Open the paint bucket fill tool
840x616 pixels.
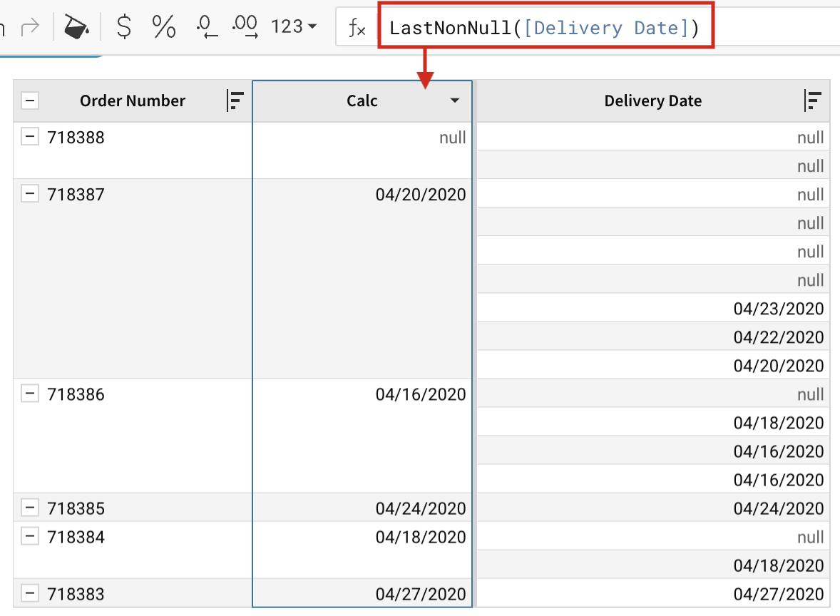click(x=76, y=28)
